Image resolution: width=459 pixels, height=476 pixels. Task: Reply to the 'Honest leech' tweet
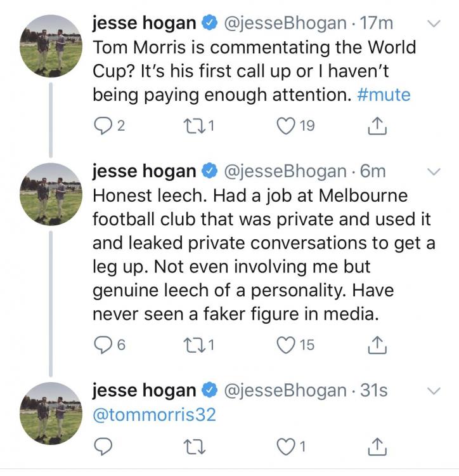point(102,345)
